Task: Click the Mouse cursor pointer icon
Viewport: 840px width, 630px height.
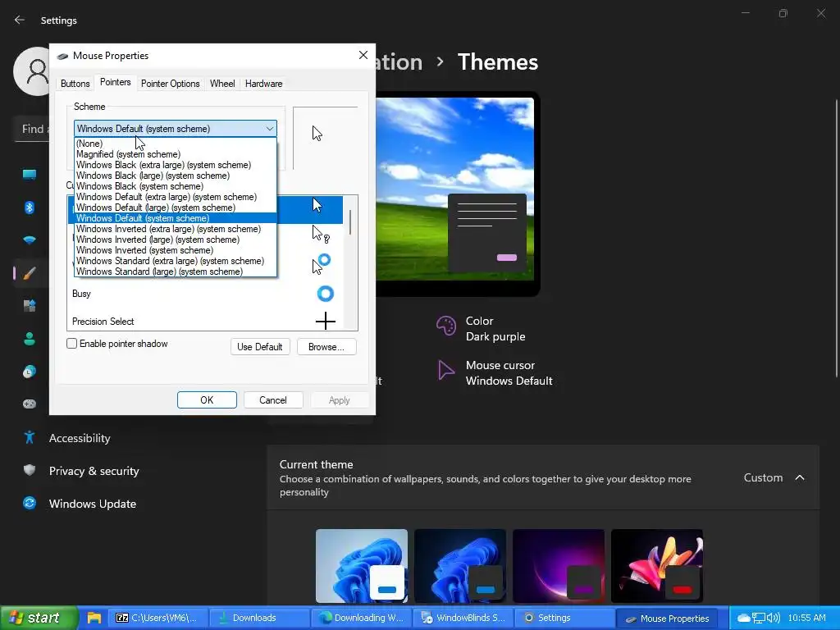Action: click(x=445, y=370)
